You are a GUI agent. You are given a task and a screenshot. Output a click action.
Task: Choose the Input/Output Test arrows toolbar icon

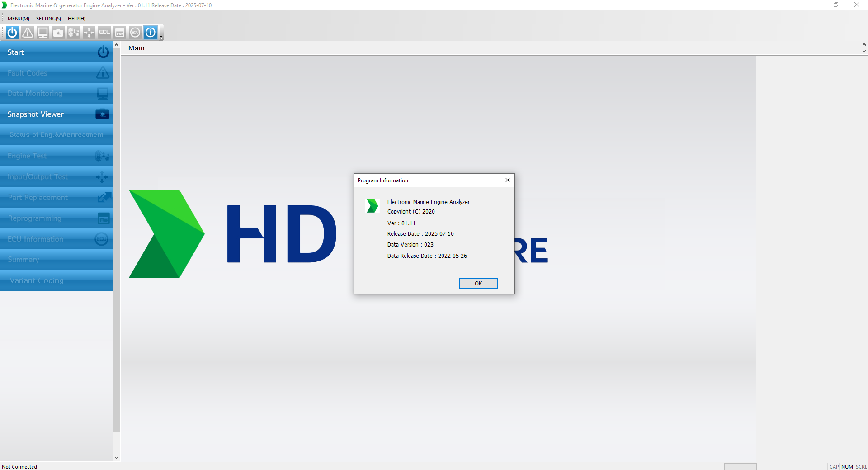point(89,33)
